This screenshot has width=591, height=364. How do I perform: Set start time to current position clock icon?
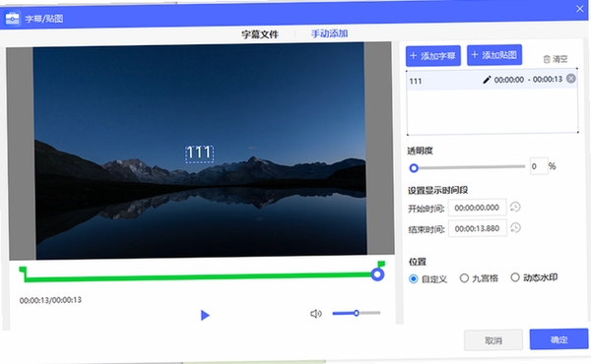tap(515, 207)
